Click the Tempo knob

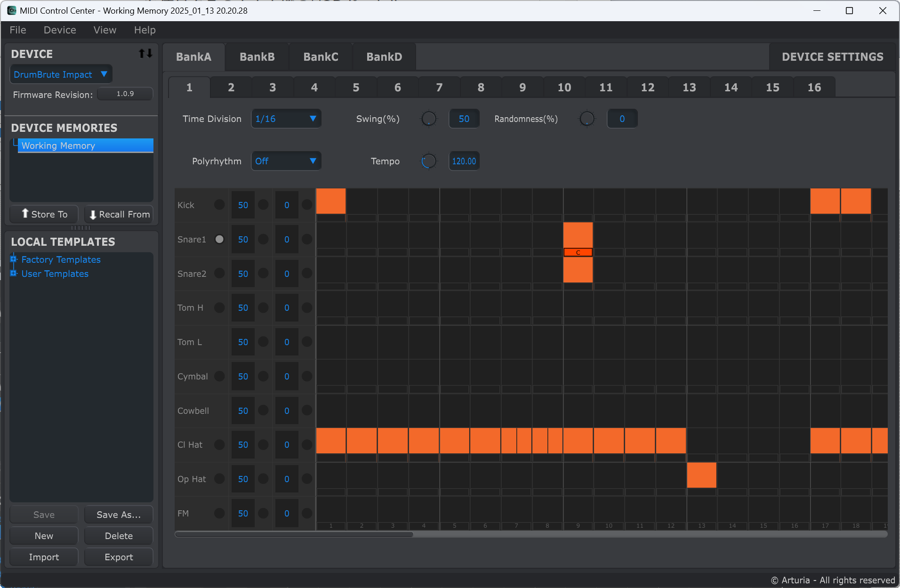[x=428, y=161]
